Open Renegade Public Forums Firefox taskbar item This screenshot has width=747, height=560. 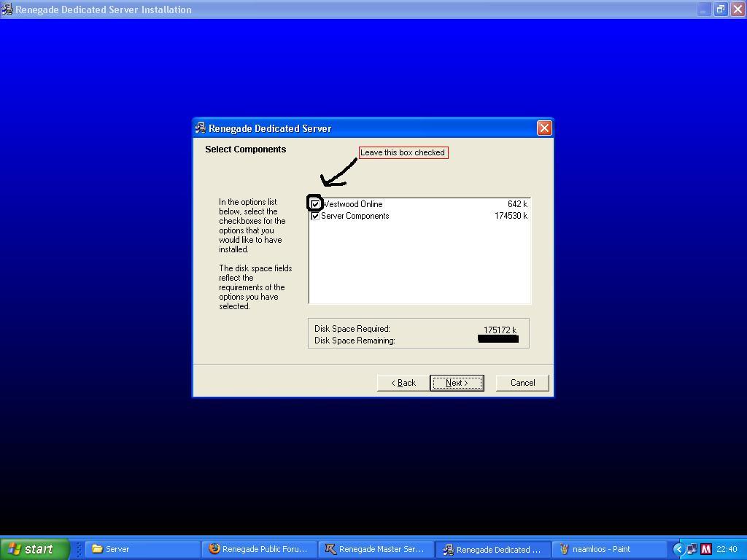[x=259, y=549]
